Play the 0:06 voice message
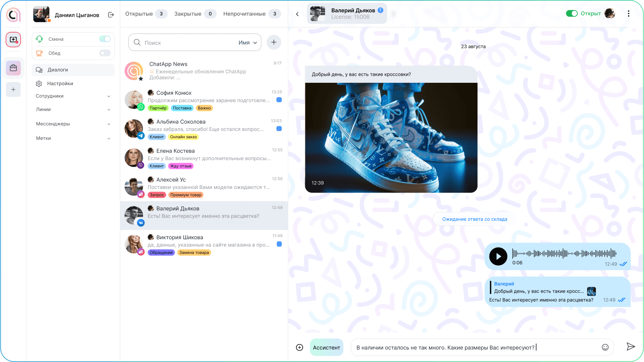The width and height of the screenshot is (644, 362). pyautogui.click(x=498, y=256)
